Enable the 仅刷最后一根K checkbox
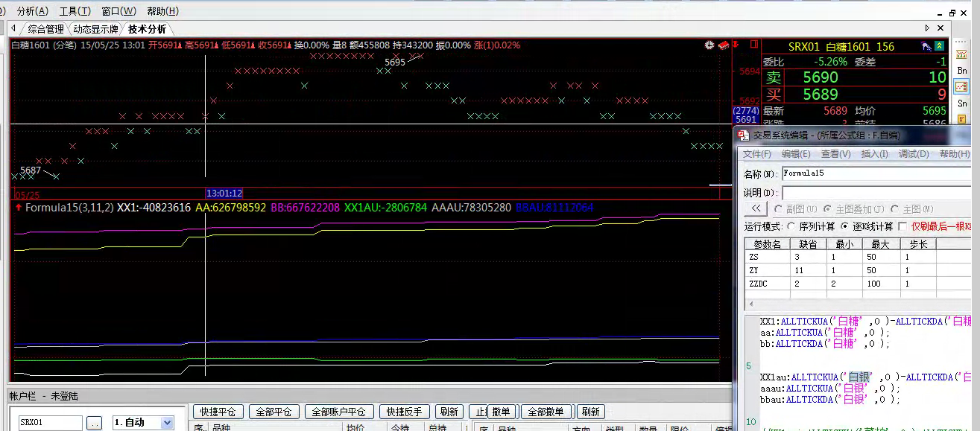The height and width of the screenshot is (431, 980). click(x=903, y=226)
